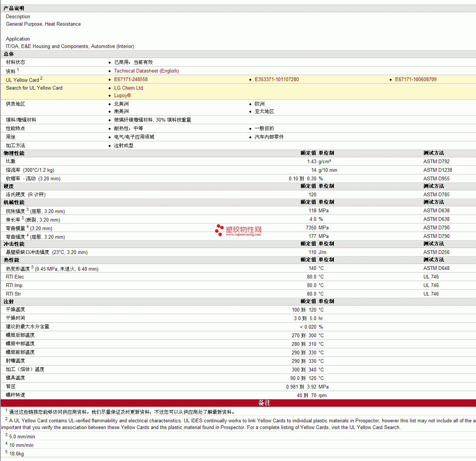Click the 产品说明 section header
This screenshot has height=461, width=476.
pos(14,8)
